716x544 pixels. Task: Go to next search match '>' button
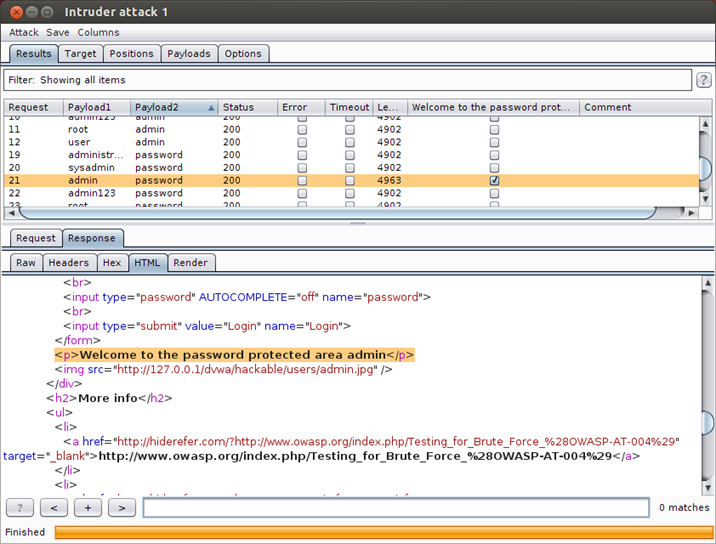(x=121, y=508)
